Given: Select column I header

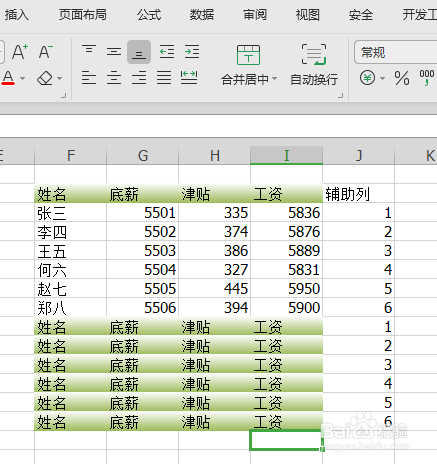Looking at the screenshot, I should pos(287,155).
